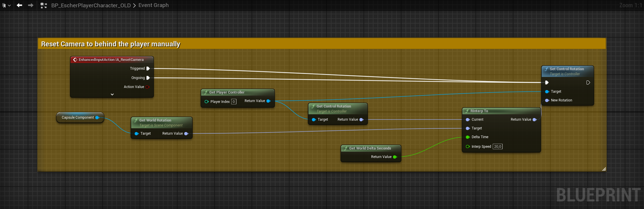644x209 pixels.
Task: Click the Ongoing execution pin
Action: click(148, 78)
